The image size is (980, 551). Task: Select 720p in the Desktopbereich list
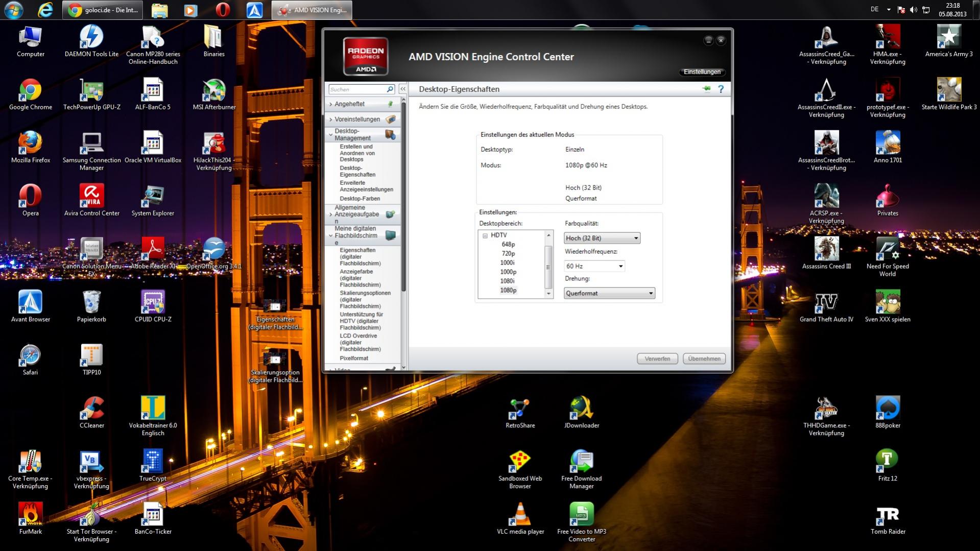[508, 253]
